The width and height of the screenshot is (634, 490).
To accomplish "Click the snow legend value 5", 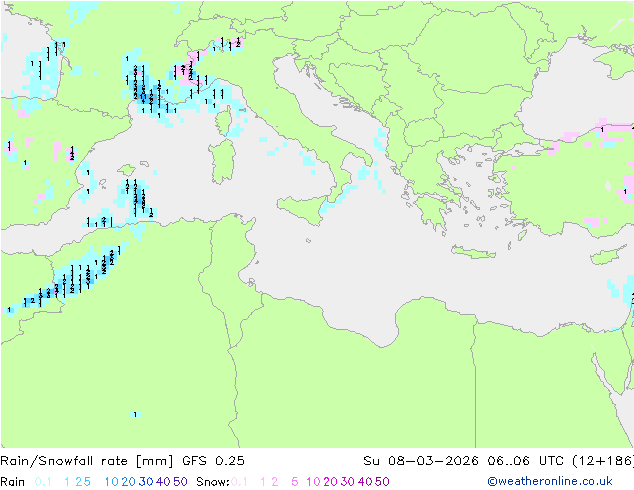I will (295, 482).
